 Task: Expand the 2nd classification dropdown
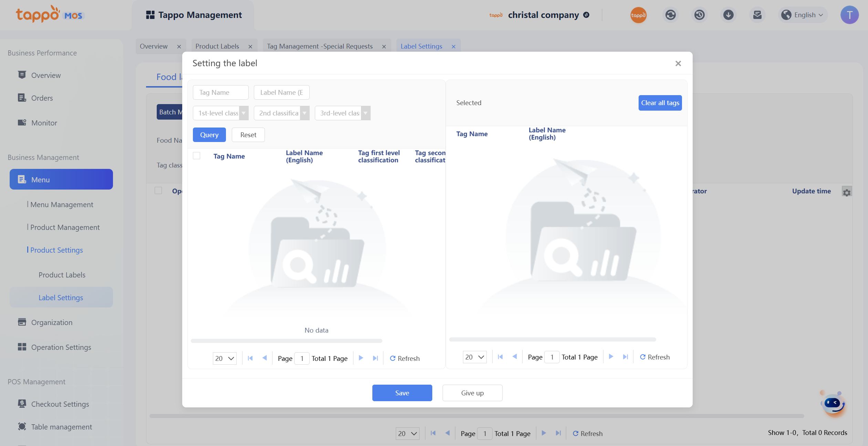281,113
